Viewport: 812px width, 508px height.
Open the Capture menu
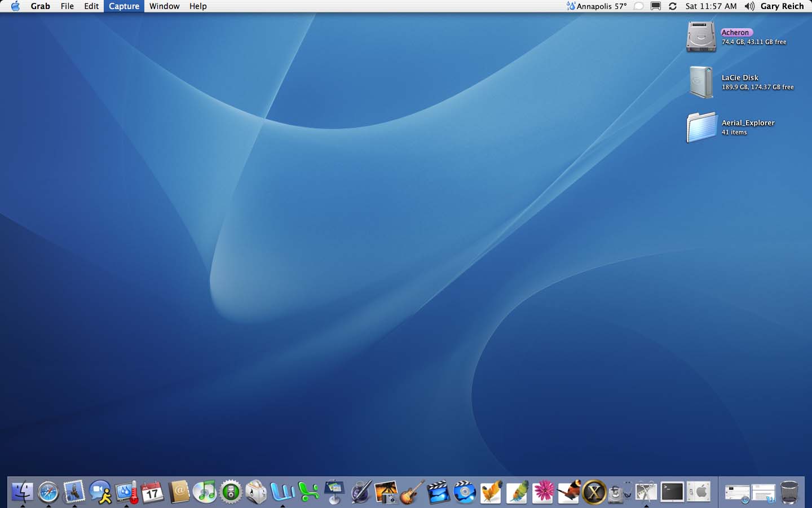click(x=124, y=6)
